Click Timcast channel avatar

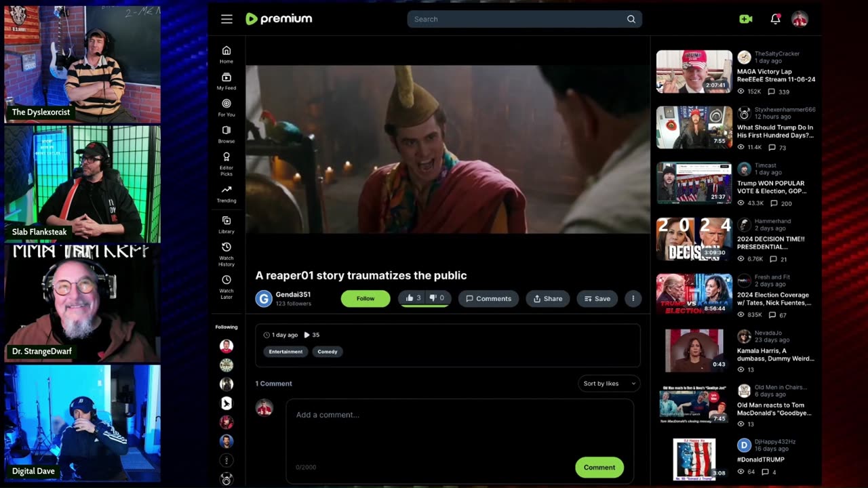point(744,169)
